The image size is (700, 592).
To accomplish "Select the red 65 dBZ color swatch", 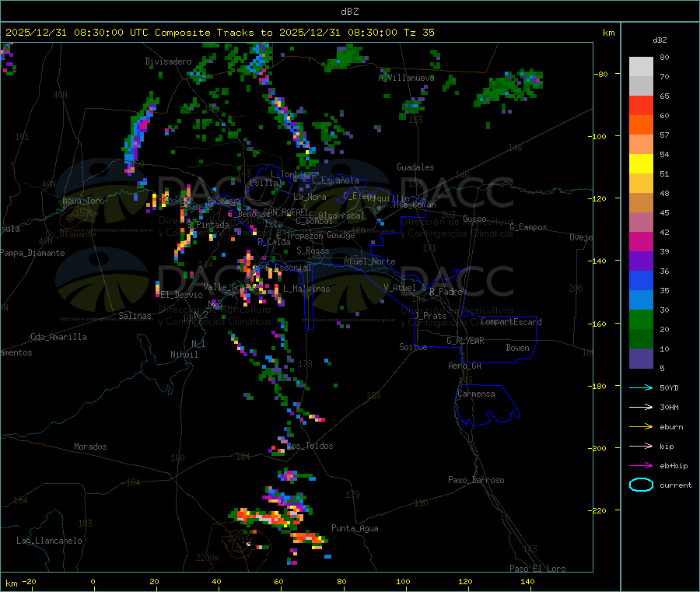I will click(x=641, y=105).
